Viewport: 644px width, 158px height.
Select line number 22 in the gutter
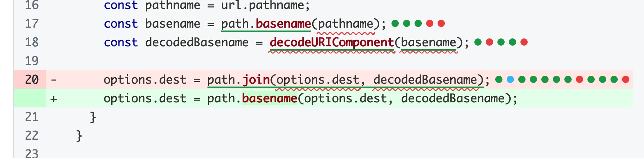32,135
